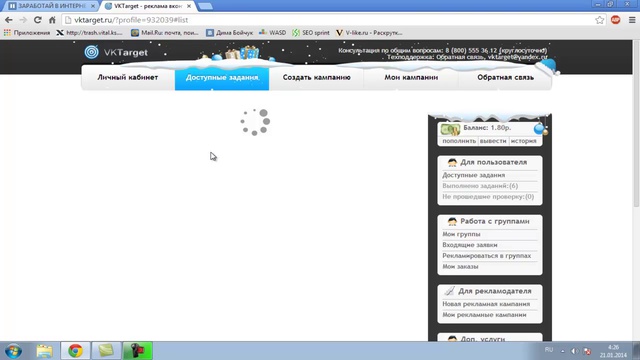The image size is (640, 360).
Task: Open the V-like.ru bookmark
Action: click(369, 33)
